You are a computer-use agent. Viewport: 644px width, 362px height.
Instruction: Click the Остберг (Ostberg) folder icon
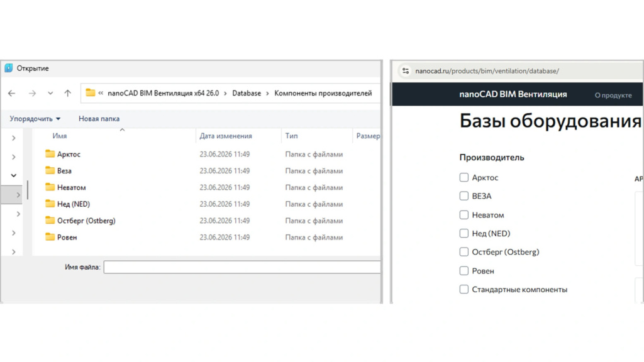50,221
